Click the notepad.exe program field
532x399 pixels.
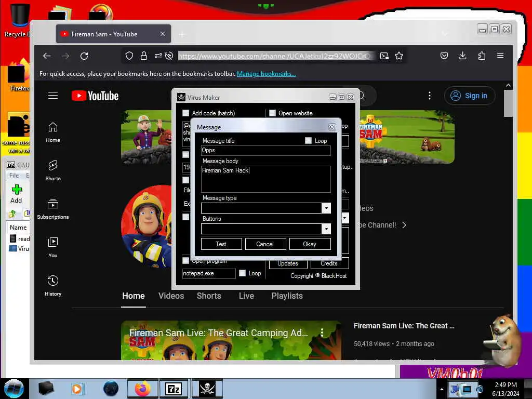click(x=209, y=273)
